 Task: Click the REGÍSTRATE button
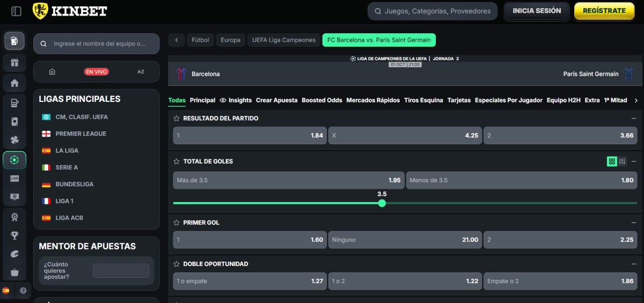(604, 11)
